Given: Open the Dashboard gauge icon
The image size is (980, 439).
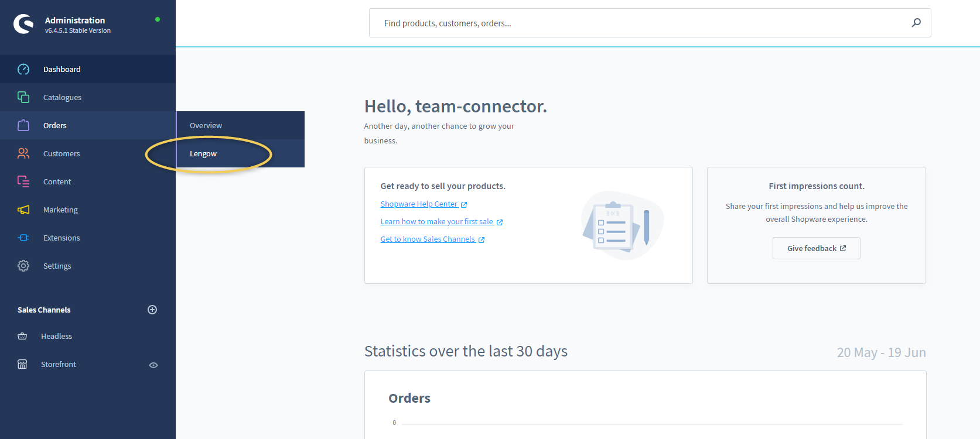Looking at the screenshot, I should [x=23, y=69].
